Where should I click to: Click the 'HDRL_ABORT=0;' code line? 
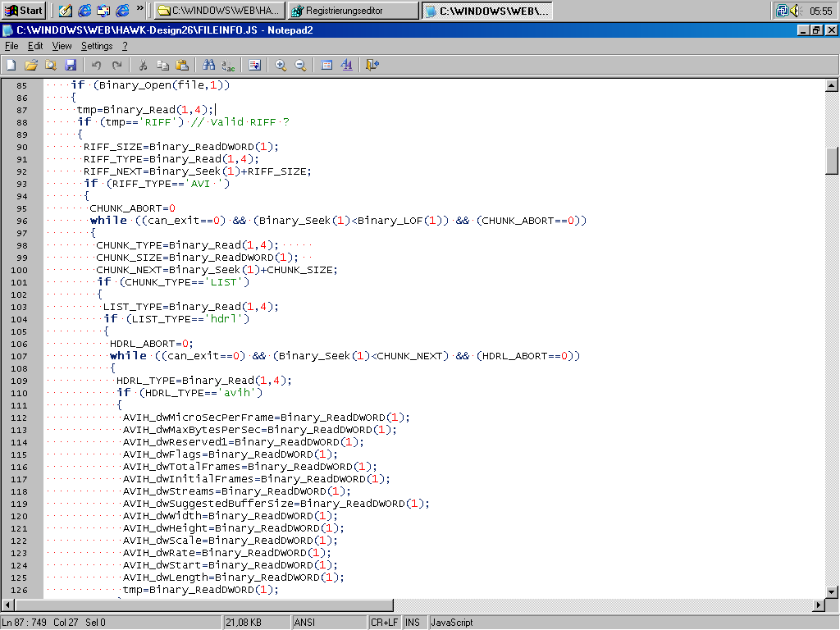pyautogui.click(x=152, y=344)
